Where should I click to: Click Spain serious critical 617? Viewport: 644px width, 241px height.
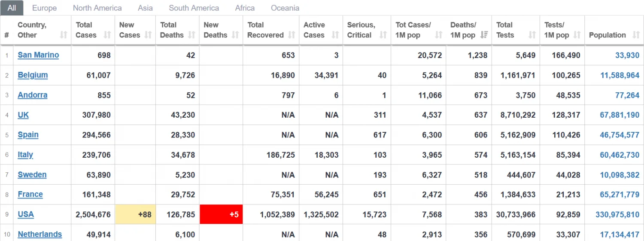click(x=380, y=135)
